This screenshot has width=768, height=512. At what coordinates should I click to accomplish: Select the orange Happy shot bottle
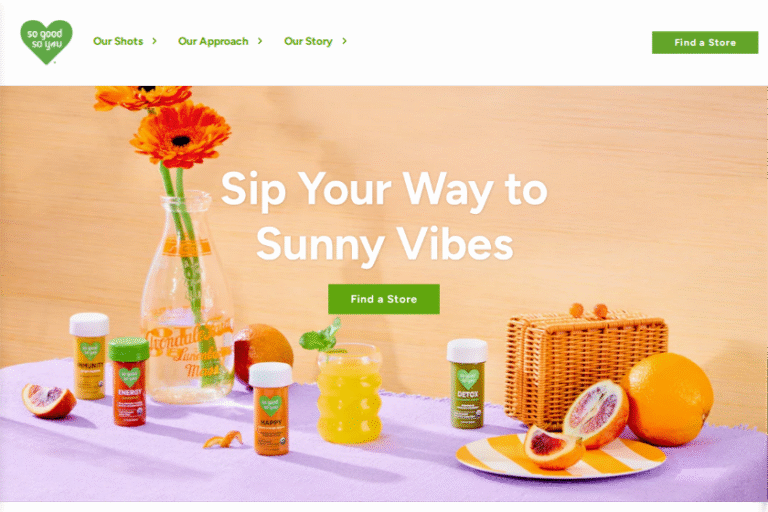270,409
